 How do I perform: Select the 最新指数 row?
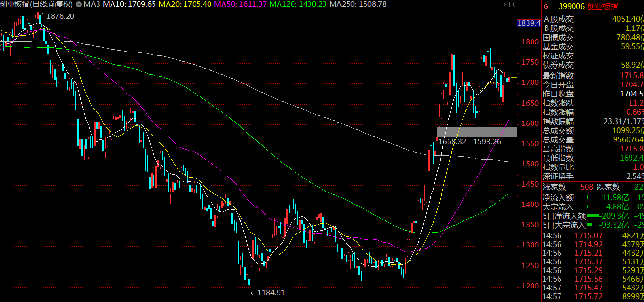593,76
